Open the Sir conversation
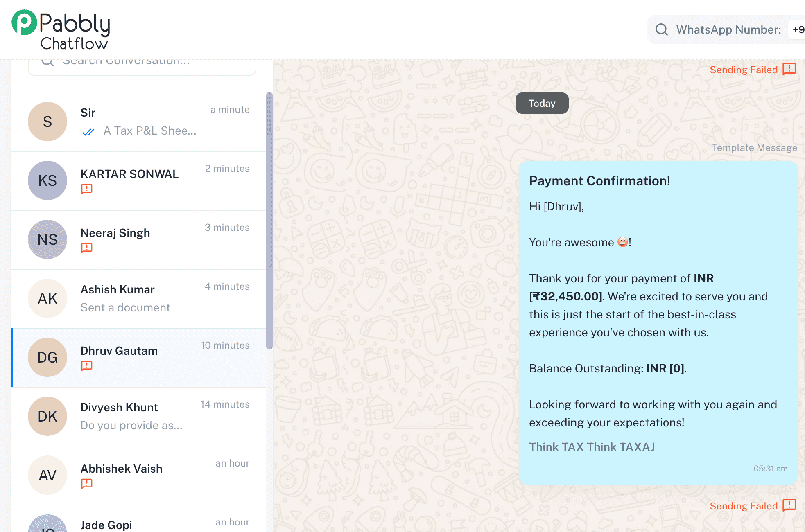Image resolution: width=805 pixels, height=532 pixels. click(x=139, y=122)
